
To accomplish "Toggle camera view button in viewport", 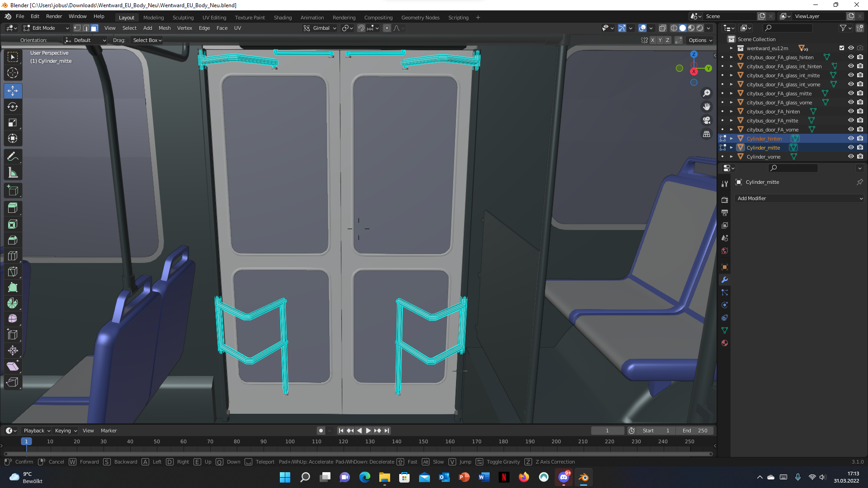I will pyautogui.click(x=706, y=120).
